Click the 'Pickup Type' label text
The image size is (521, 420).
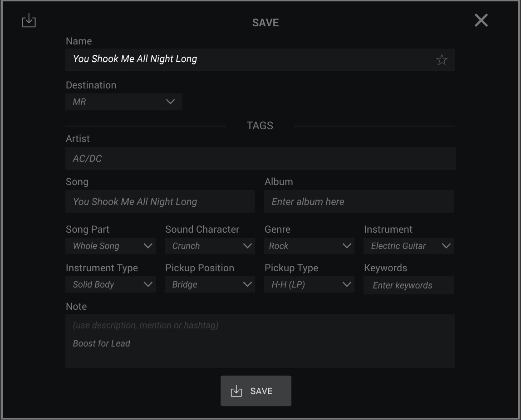(x=291, y=268)
